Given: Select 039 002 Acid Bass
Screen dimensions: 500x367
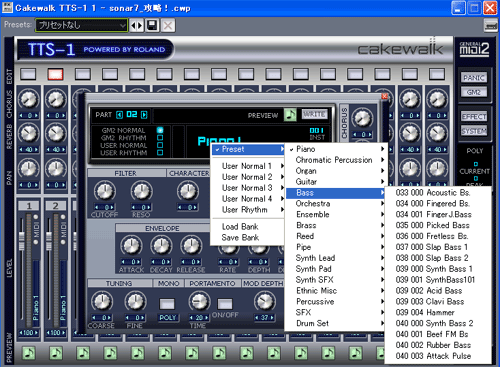Looking at the screenshot, I should [x=438, y=291].
